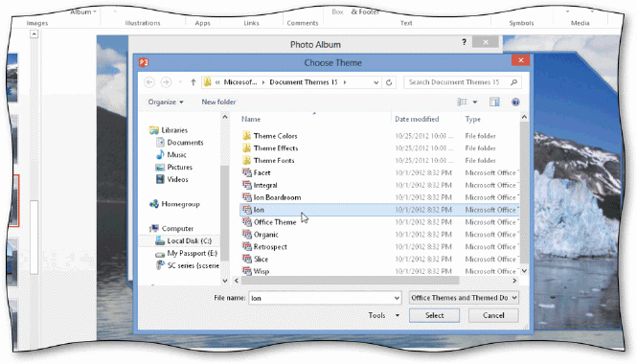Click the Back arrow in Choose Theme dialog
This screenshot has height=364, width=637.
click(149, 82)
